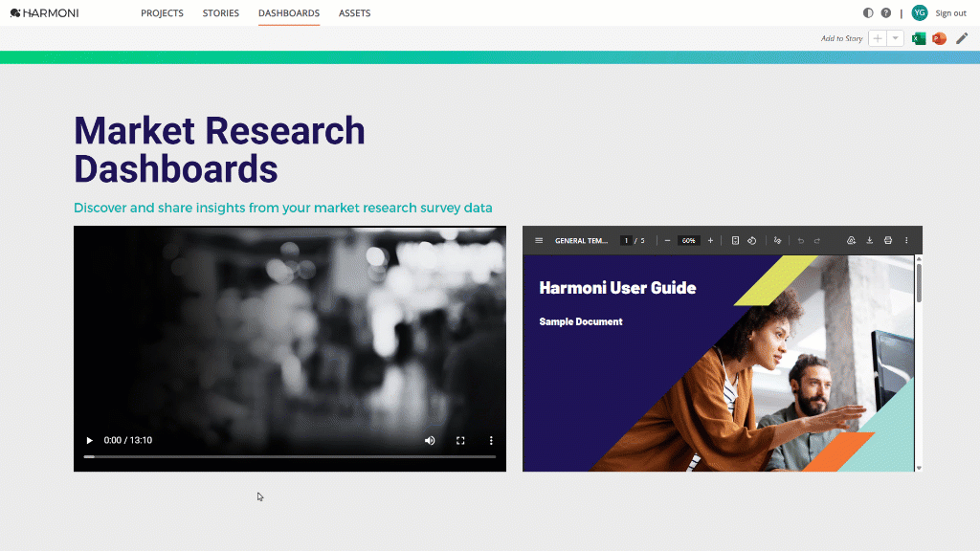Toggle the PDF viewer sidebar menu
Viewport: 980px width, 551px height.
click(539, 240)
